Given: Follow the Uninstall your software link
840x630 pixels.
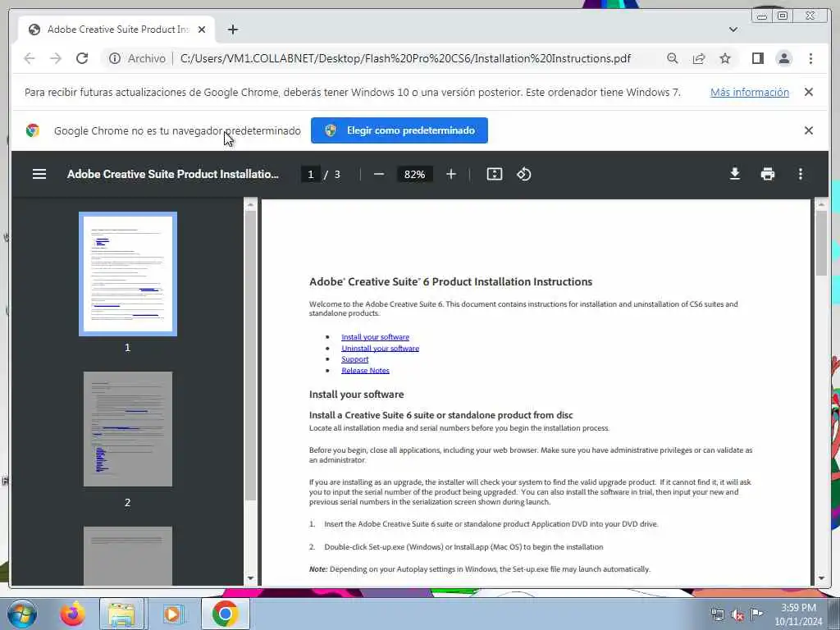Looking at the screenshot, I should (381, 348).
